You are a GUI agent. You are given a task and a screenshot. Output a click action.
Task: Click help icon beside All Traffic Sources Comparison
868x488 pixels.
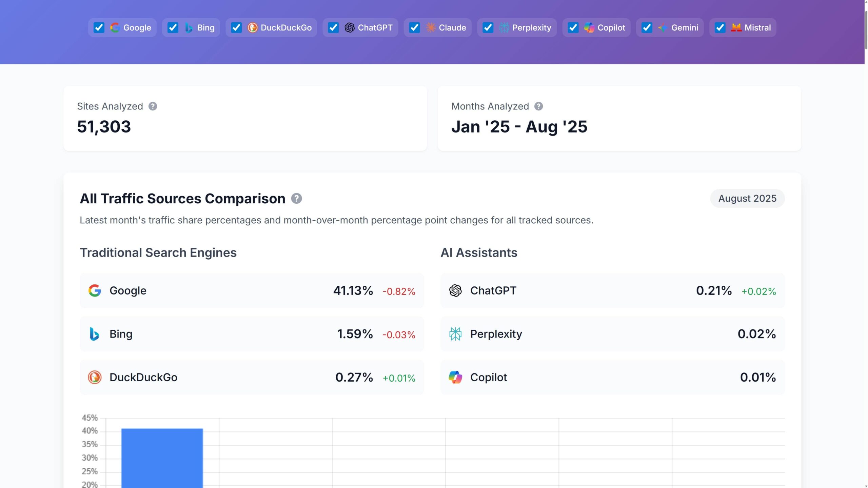coord(296,199)
